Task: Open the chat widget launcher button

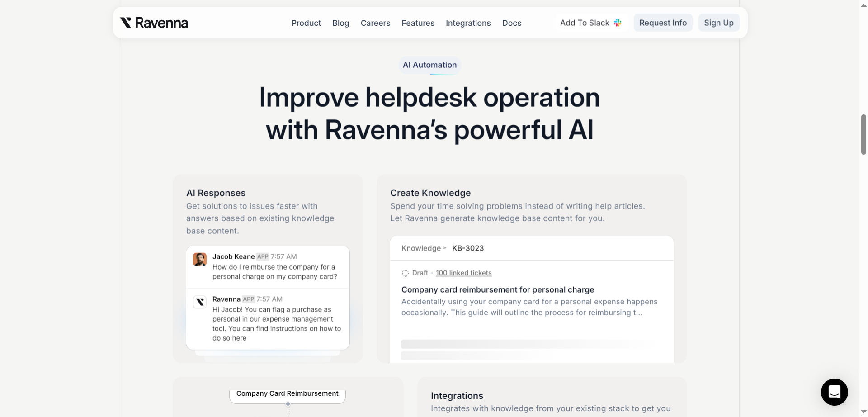Action: point(834,392)
